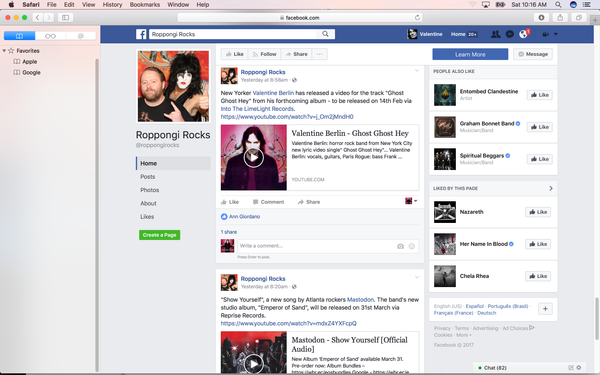
Task: Open Ann Giordano liker link
Action: click(x=245, y=217)
